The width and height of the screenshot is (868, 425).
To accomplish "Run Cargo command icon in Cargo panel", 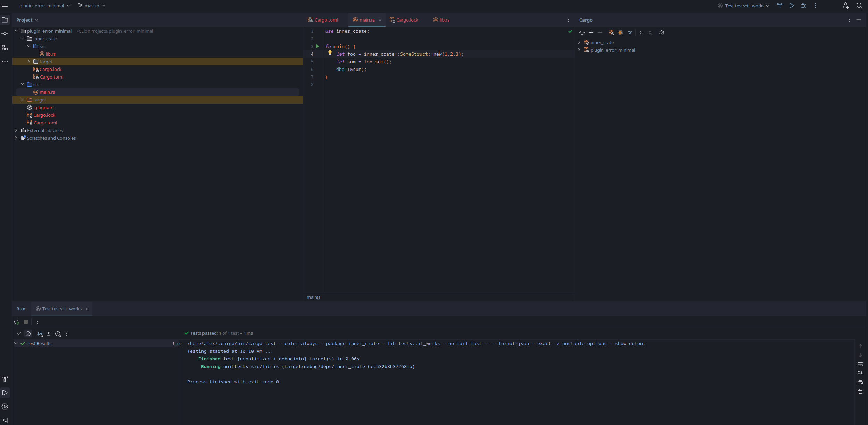I will [x=611, y=33].
